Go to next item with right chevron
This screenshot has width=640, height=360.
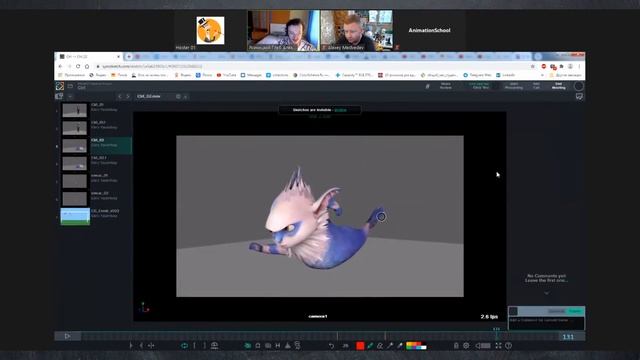click(x=128, y=96)
